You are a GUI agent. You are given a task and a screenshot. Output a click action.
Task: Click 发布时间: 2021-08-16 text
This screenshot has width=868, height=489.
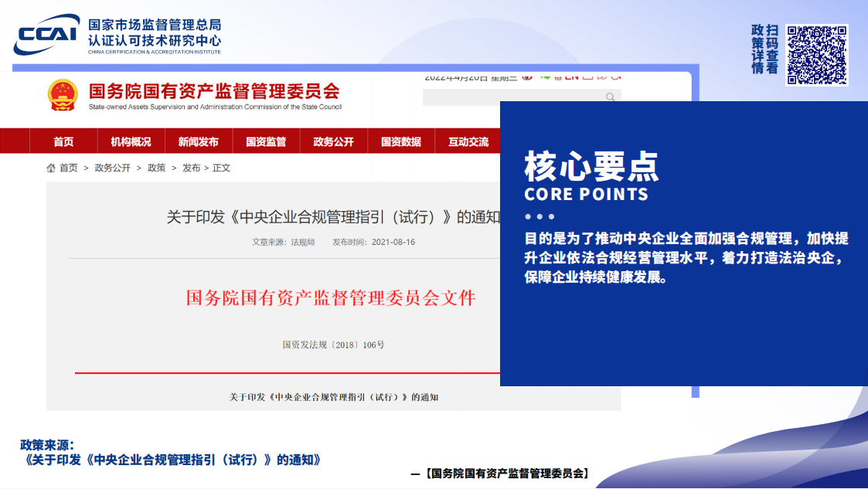point(373,243)
